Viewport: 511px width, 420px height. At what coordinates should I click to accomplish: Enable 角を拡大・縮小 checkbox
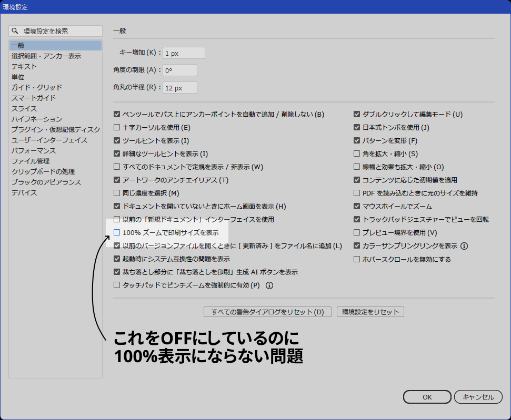[357, 153]
